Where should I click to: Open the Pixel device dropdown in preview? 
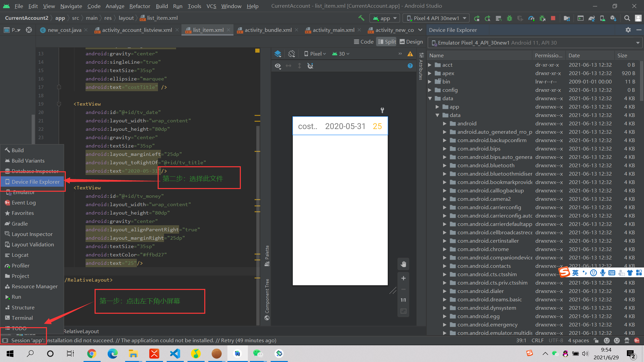click(314, 54)
